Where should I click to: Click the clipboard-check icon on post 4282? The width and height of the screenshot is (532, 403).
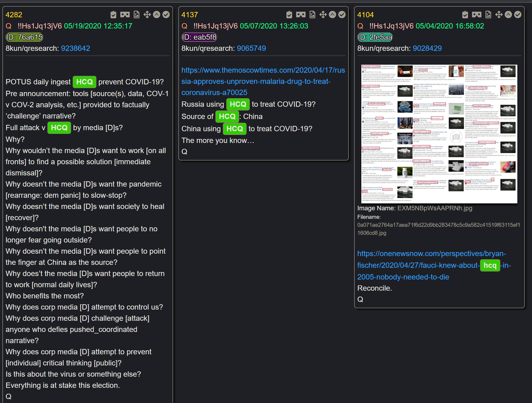pyautogui.click(x=113, y=15)
